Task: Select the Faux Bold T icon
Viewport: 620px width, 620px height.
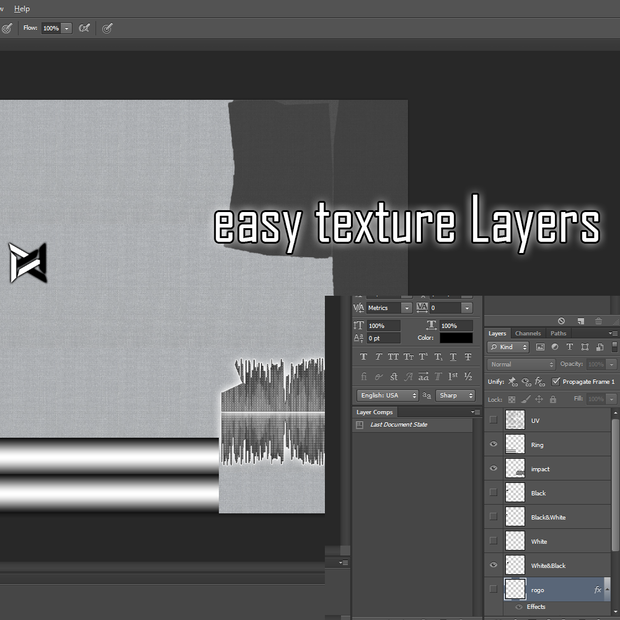Action: [363, 357]
